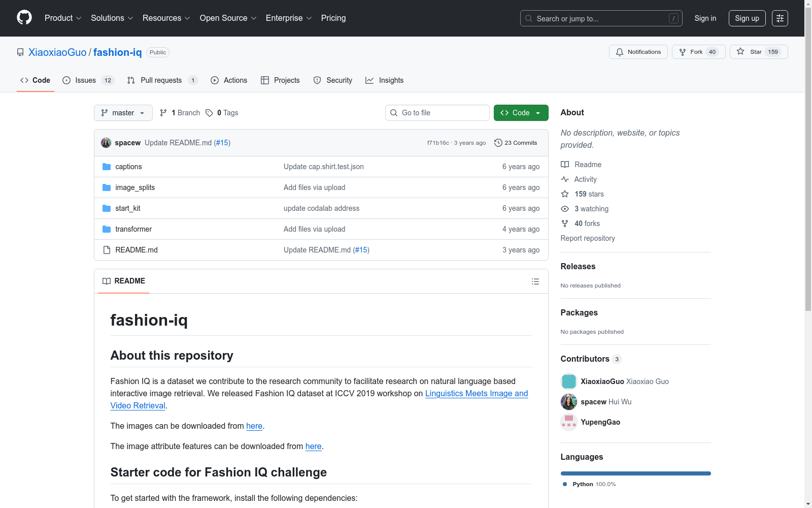Open the Issues tab
Screen dimensions: 812x508
pyautogui.click(x=88, y=80)
